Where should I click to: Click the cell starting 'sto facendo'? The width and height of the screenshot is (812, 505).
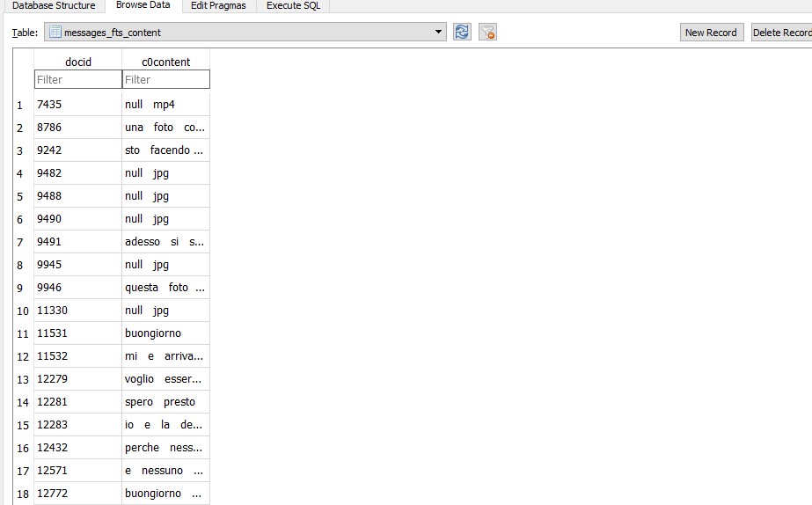166,150
